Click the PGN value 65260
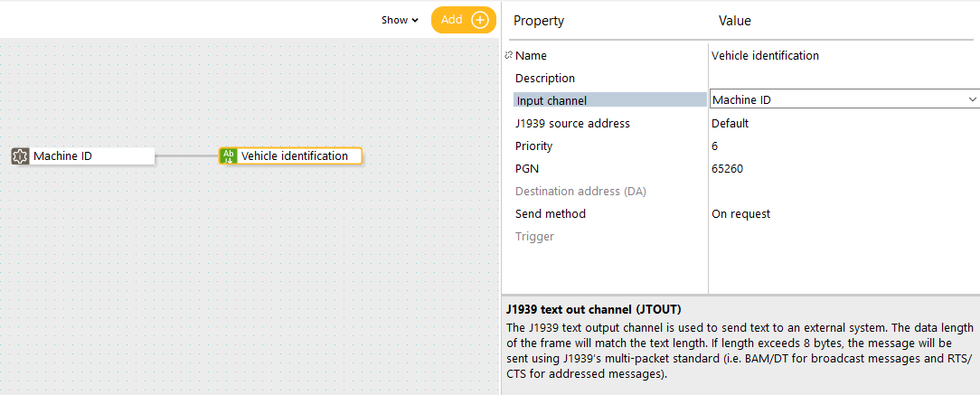980x395 pixels. pyautogui.click(x=727, y=169)
